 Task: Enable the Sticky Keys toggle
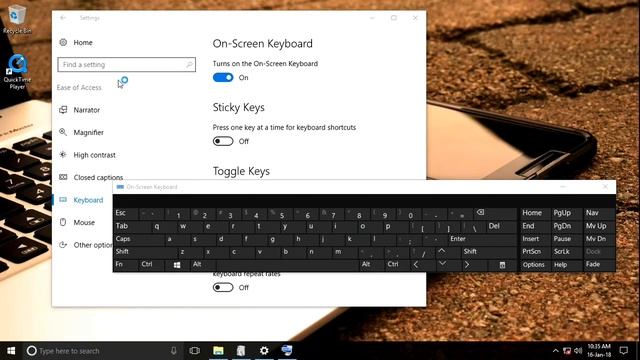(223, 141)
